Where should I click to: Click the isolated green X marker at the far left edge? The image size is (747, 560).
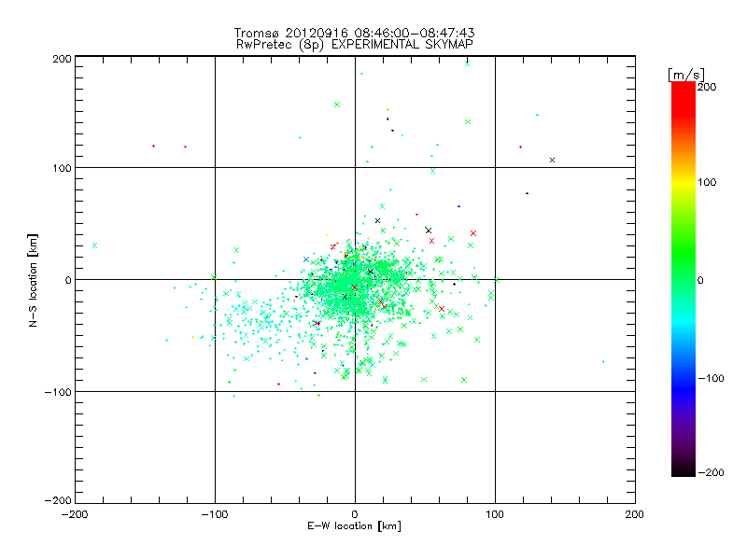(x=95, y=245)
